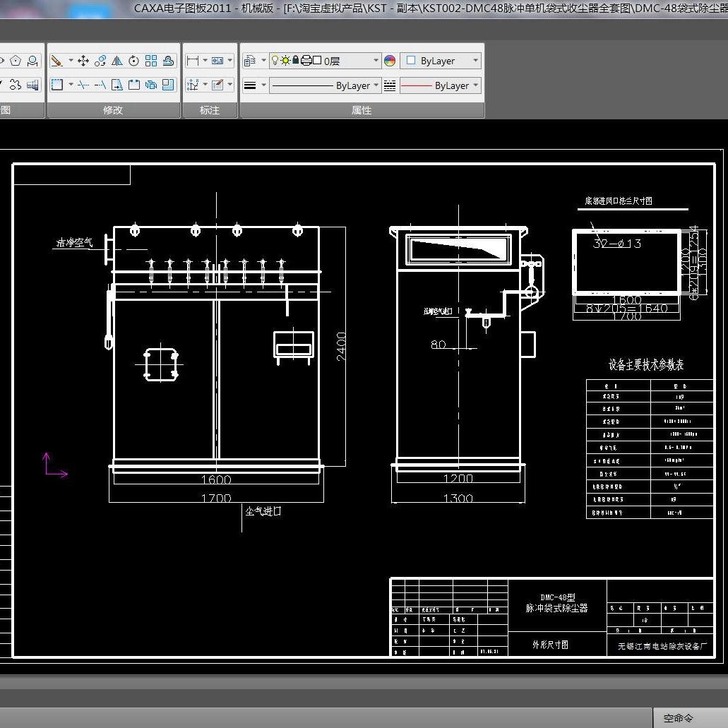Select the Erase tool in the 修改 panel

pyautogui.click(x=57, y=61)
